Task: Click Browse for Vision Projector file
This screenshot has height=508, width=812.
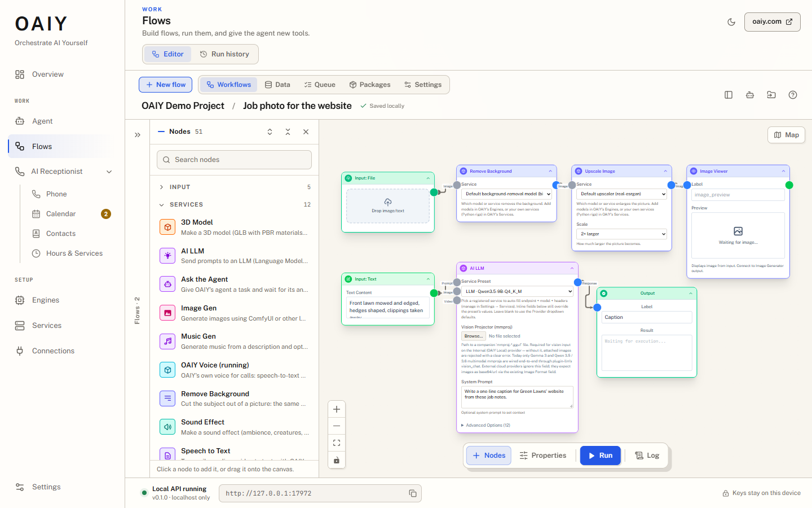Action: pos(473,336)
